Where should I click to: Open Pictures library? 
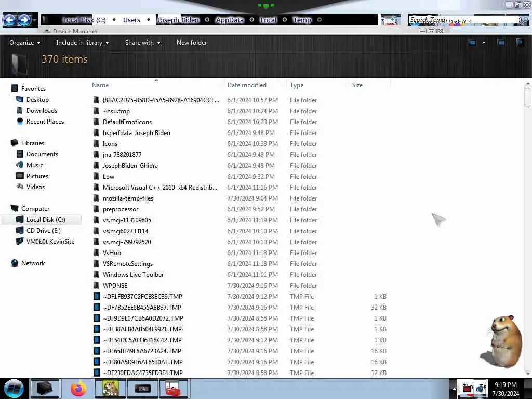tap(37, 176)
